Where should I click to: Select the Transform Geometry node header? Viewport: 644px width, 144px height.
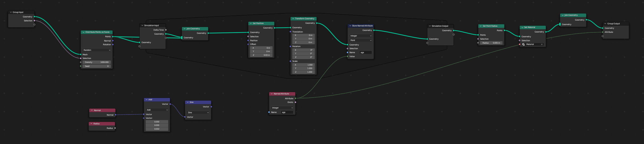click(304, 19)
